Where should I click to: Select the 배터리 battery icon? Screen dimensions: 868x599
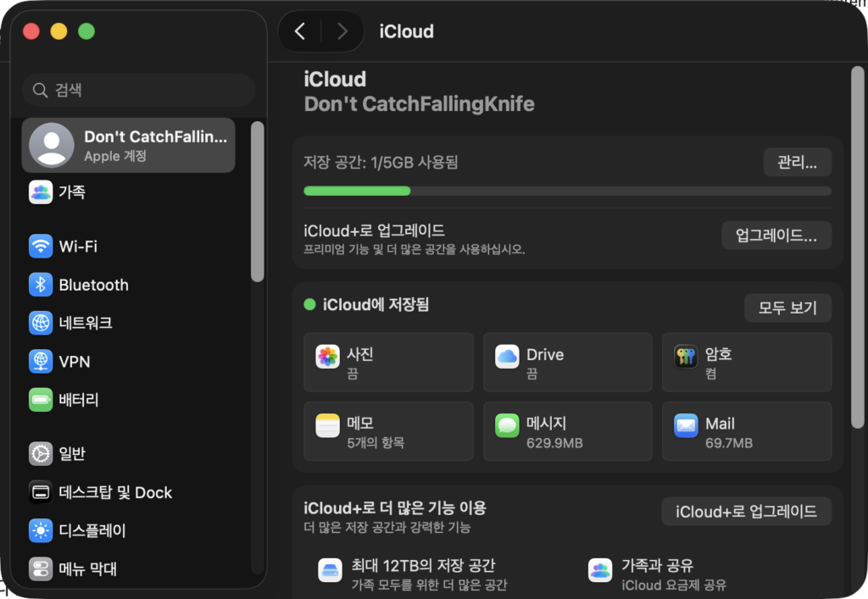[x=41, y=399]
